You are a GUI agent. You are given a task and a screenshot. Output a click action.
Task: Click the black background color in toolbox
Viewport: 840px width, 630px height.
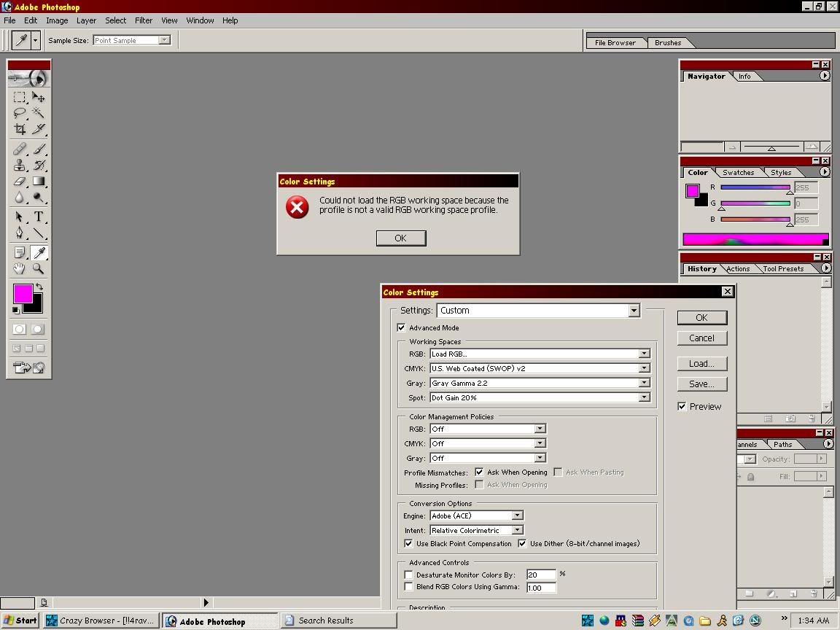pyautogui.click(x=36, y=307)
